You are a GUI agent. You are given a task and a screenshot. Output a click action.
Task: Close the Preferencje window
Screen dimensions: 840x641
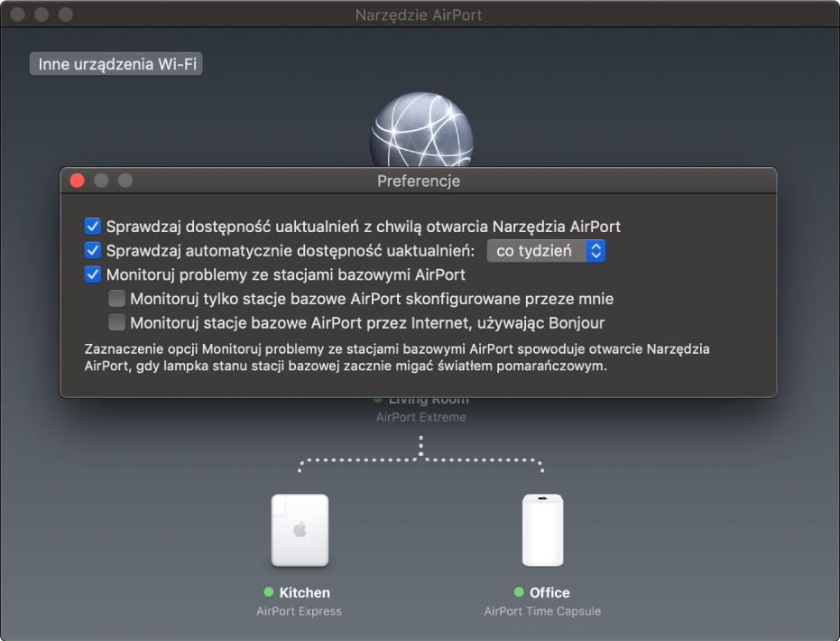[78, 181]
